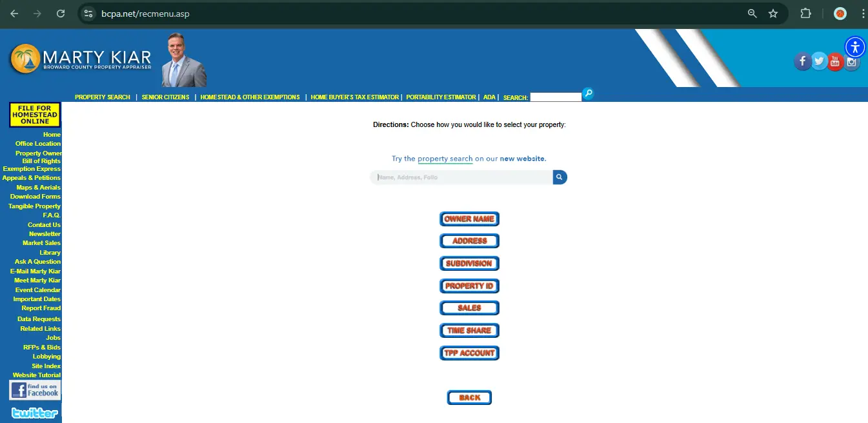Click the magnifier beside top search box
Screen dimensions: 868x423
[587, 94]
